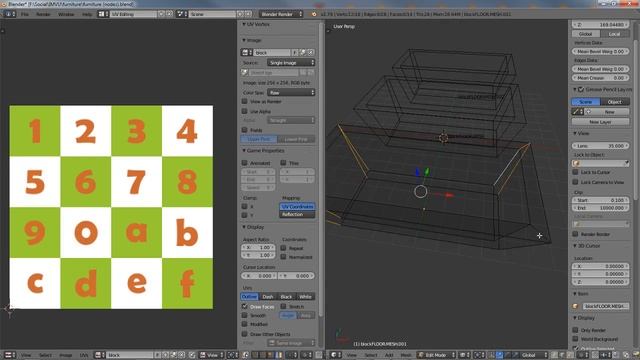Image resolution: width=640 pixels, height=360 pixels.
Task: Click the image browse icon in UV header
Action: 100,355
